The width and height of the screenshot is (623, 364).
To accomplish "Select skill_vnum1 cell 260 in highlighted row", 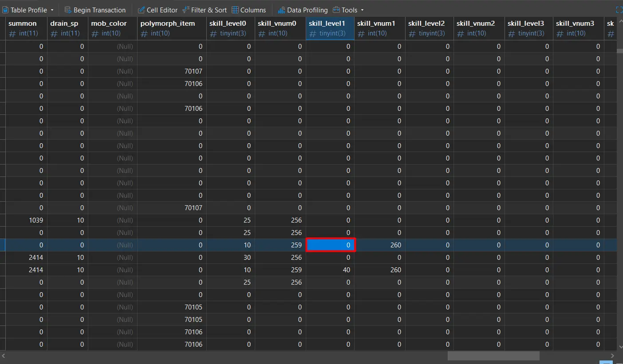I will coord(379,245).
